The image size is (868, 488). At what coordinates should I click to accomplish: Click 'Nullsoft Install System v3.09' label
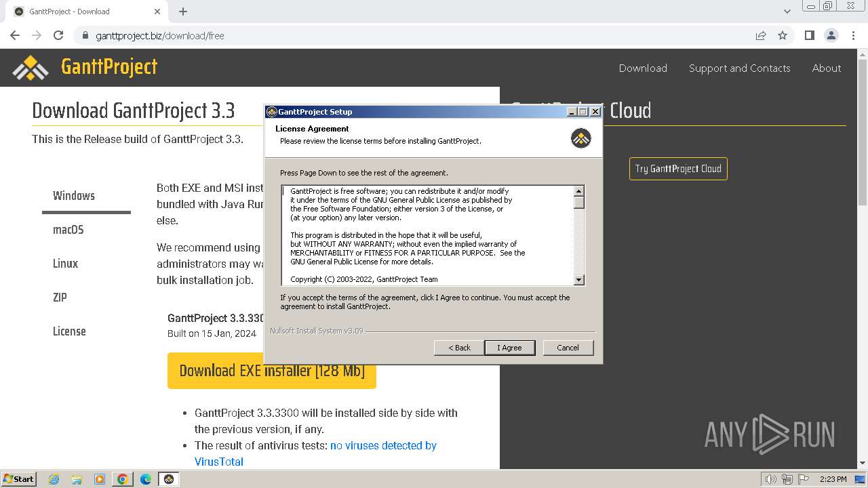(316, 331)
